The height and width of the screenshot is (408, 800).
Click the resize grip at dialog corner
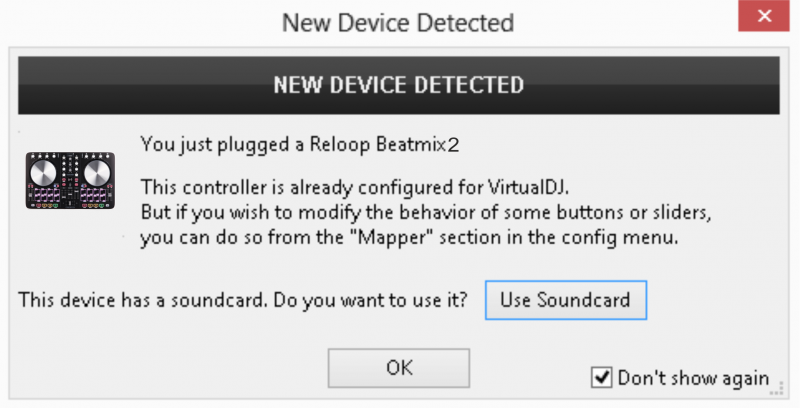point(776,390)
